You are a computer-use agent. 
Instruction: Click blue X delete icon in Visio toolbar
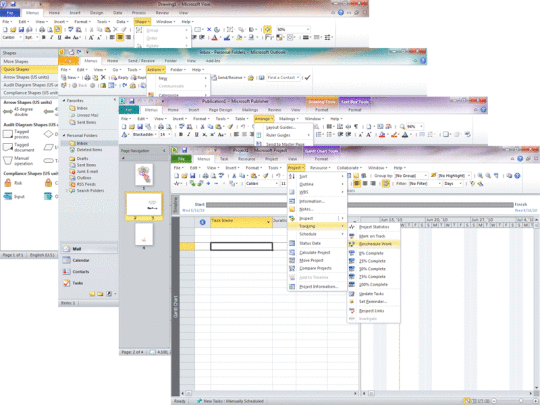click(209, 30)
